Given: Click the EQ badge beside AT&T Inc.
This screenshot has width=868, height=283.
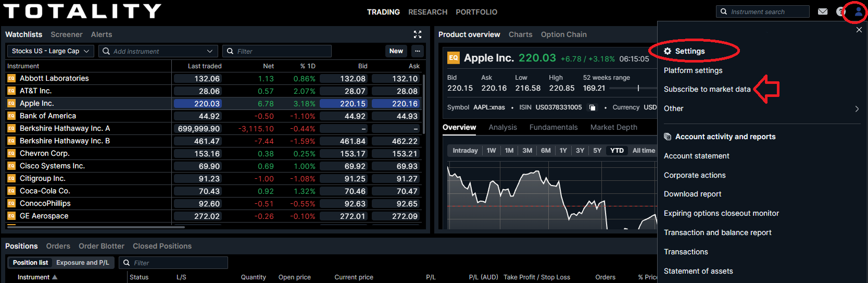Looking at the screenshot, I should [11, 91].
